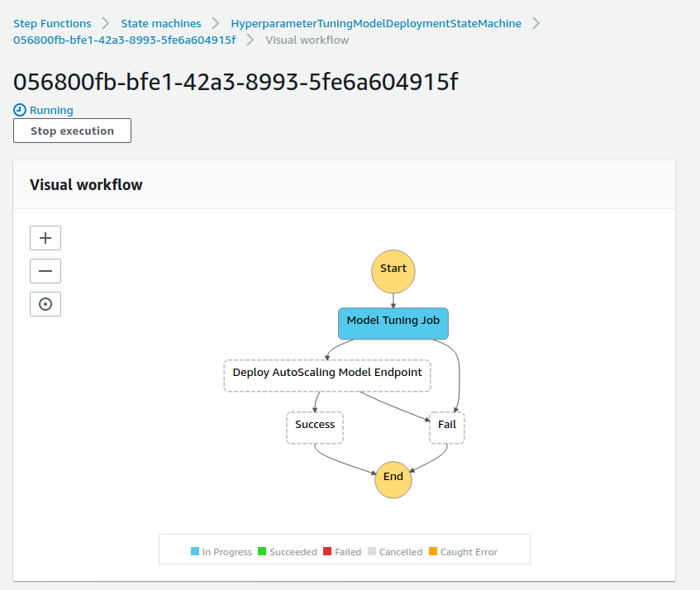Click the Running status clock icon
700x590 pixels.
pyautogui.click(x=20, y=110)
